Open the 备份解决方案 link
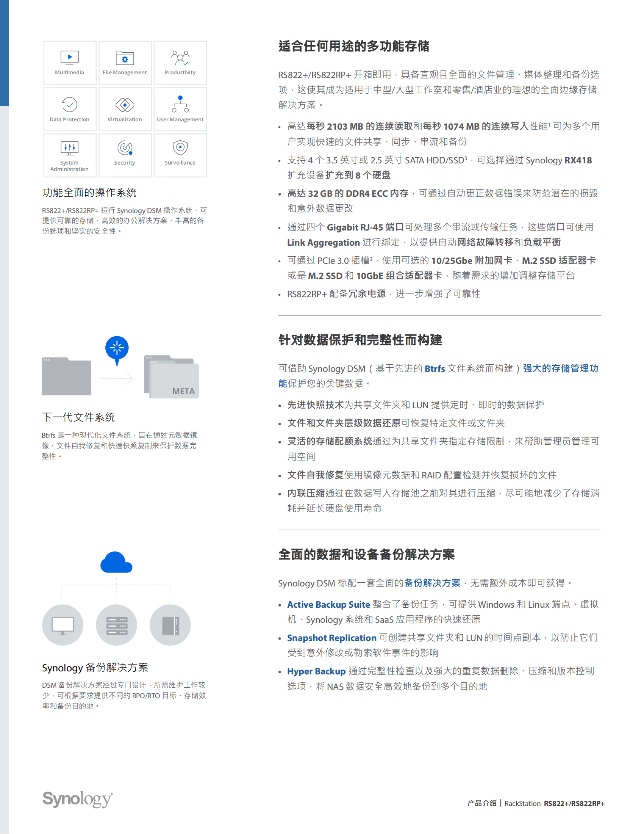Viewport: 644px width, 834px height. (x=432, y=583)
